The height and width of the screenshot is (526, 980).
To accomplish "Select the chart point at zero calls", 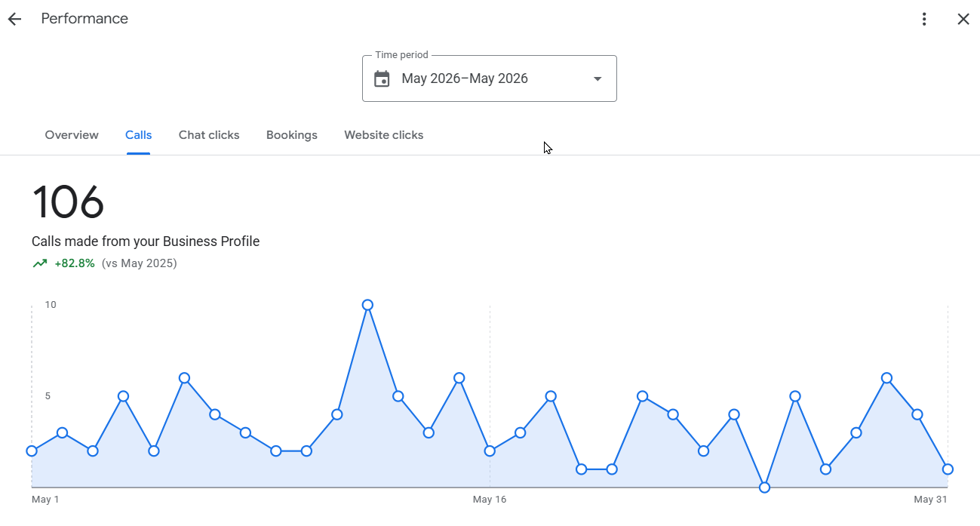I will 764,488.
